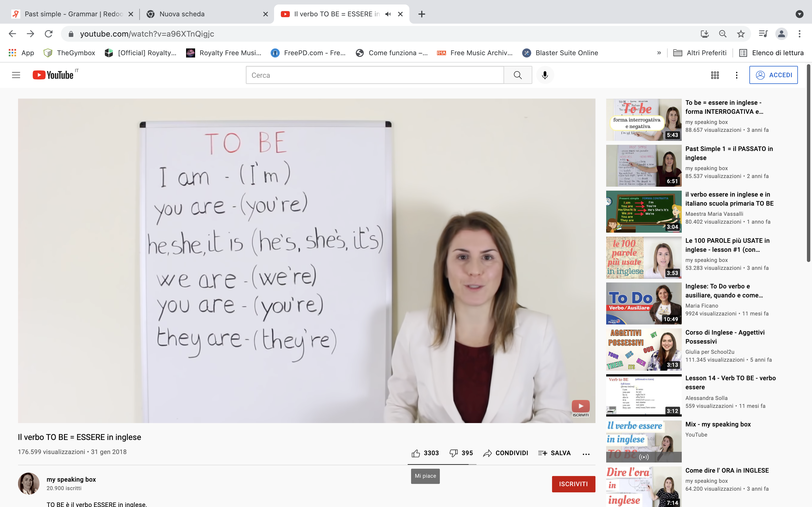Click the channel subscribe watermark in video
812x507 pixels.
pos(581,407)
